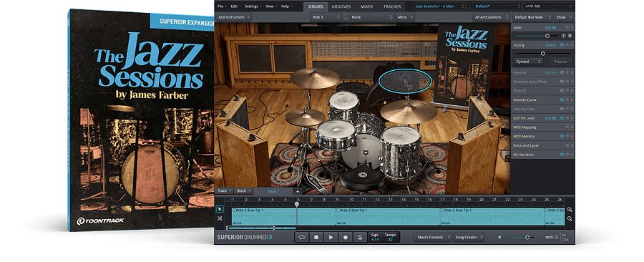Viewport: 644px width, 262px height.
Task: Open the Macro Controls panel
Action: [x=432, y=238]
